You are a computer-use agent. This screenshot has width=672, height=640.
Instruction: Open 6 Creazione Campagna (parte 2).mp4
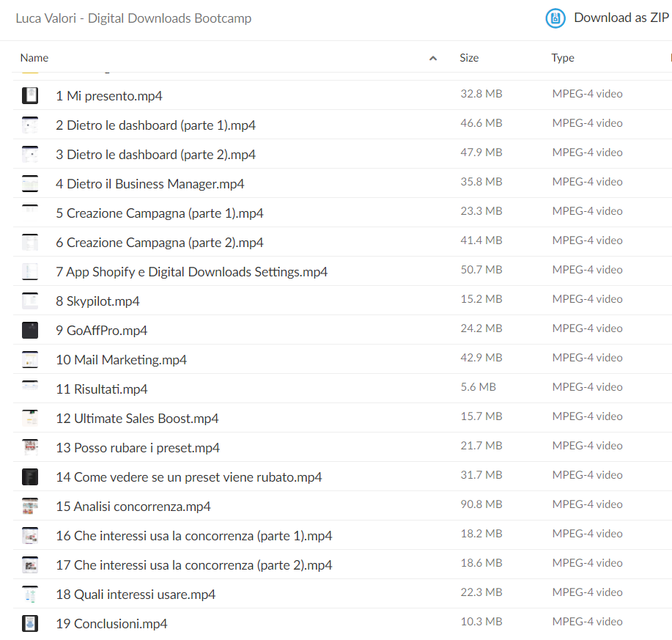160,243
